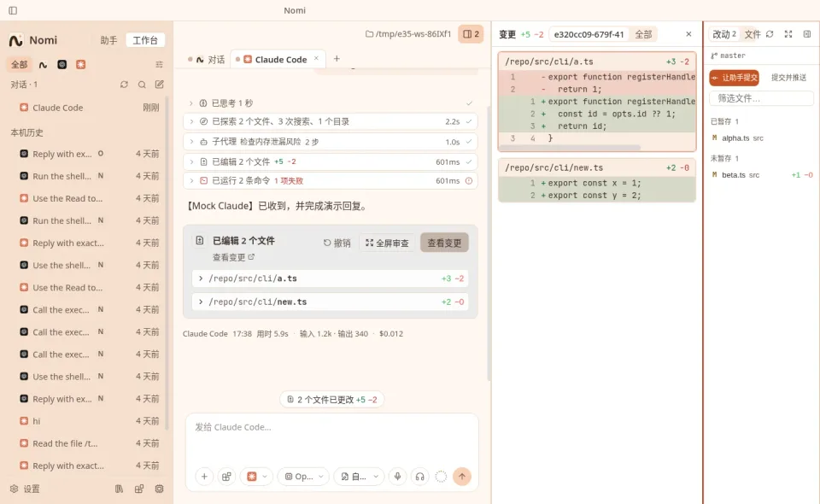Expand /repo/src/cli/new.ts in edited files card

331,302
